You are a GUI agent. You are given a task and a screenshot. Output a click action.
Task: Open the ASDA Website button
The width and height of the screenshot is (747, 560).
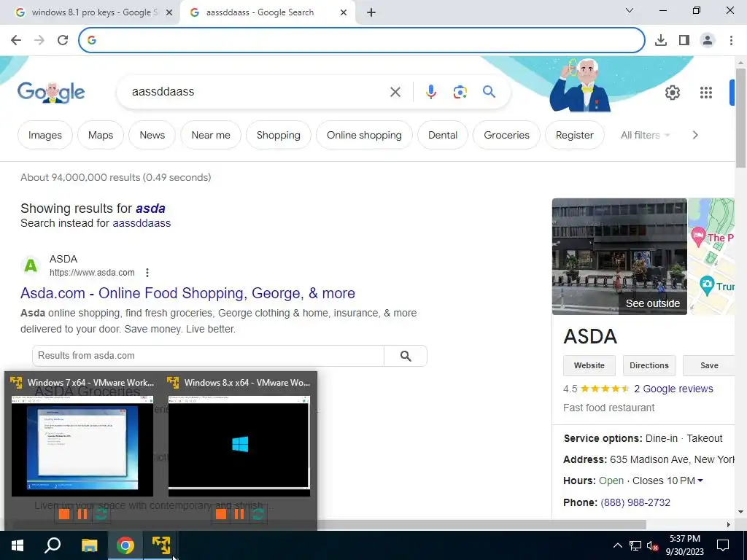click(589, 366)
